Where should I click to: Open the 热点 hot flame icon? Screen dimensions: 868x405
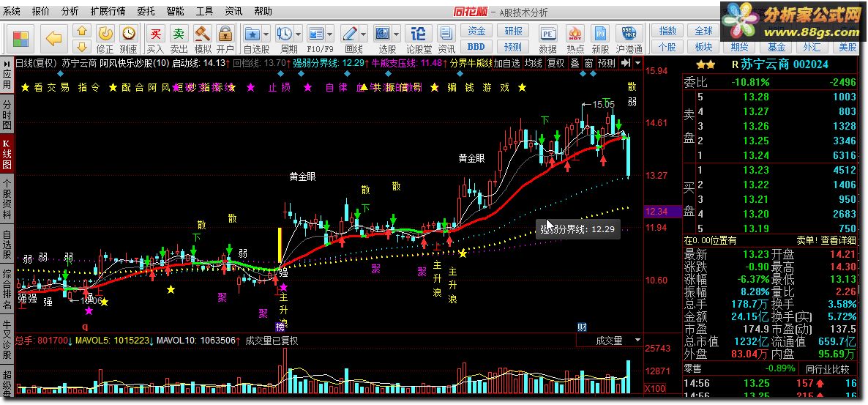576,34
